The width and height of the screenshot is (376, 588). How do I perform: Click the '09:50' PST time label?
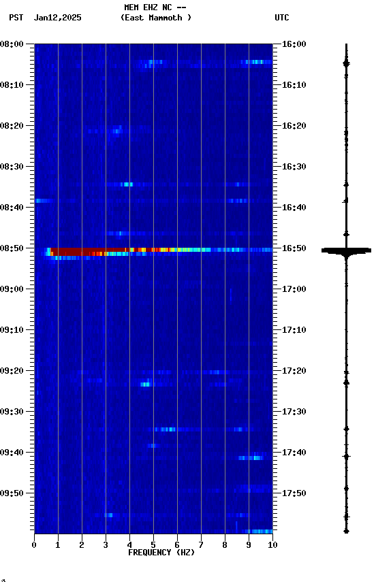pyautogui.click(x=12, y=493)
